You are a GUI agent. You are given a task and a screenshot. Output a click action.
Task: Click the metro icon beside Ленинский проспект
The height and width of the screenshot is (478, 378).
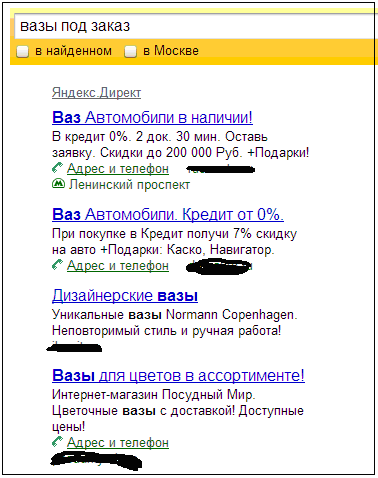[58, 184]
